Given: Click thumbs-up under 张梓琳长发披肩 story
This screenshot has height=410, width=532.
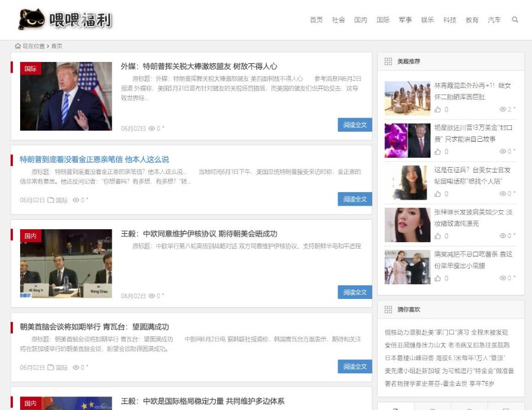Looking at the screenshot, I should coord(437,236).
